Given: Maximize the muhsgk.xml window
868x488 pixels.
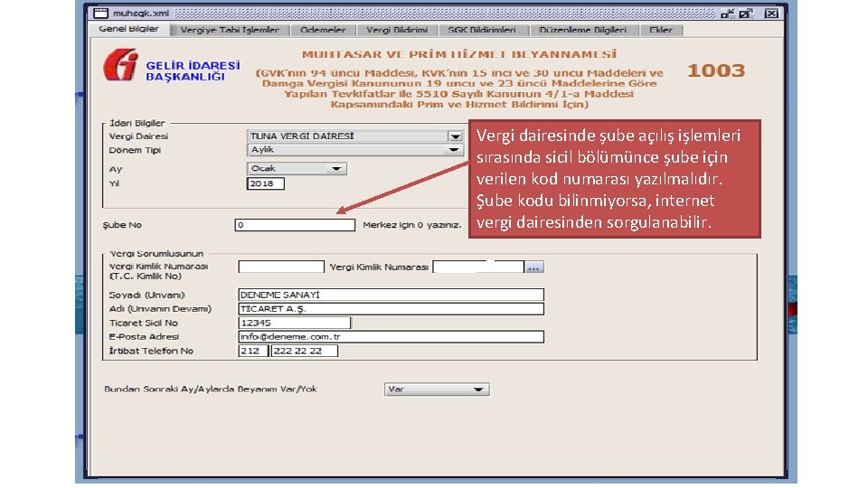Looking at the screenshot, I should (x=746, y=14).
